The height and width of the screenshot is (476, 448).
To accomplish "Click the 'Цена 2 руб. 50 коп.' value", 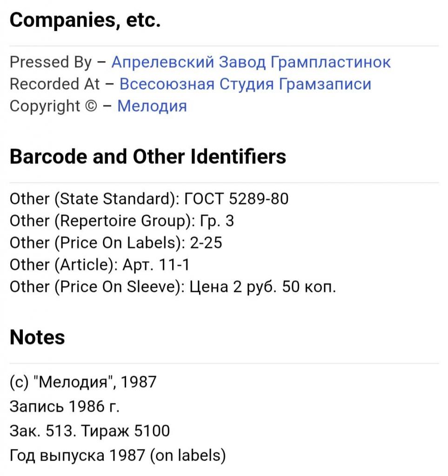I will 263,287.
